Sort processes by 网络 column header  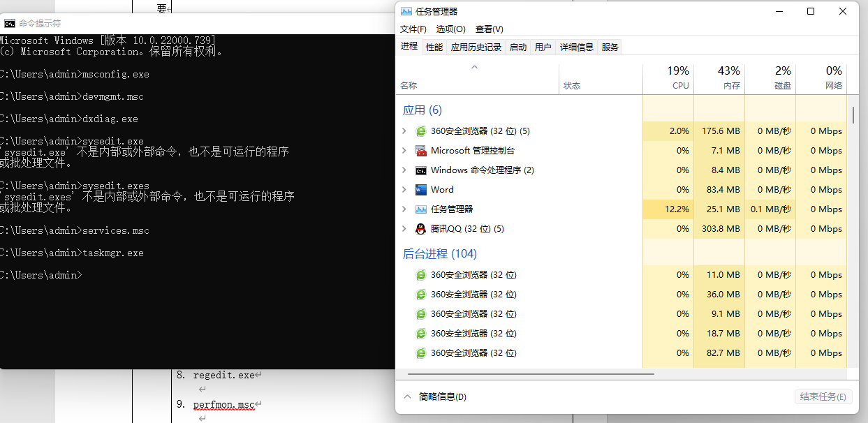pos(821,78)
